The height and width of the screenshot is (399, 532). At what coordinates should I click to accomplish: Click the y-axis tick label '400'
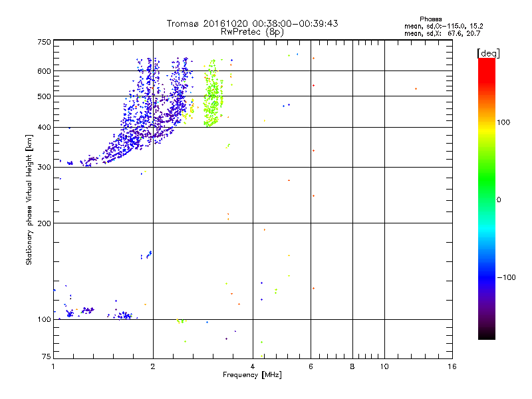[44, 128]
